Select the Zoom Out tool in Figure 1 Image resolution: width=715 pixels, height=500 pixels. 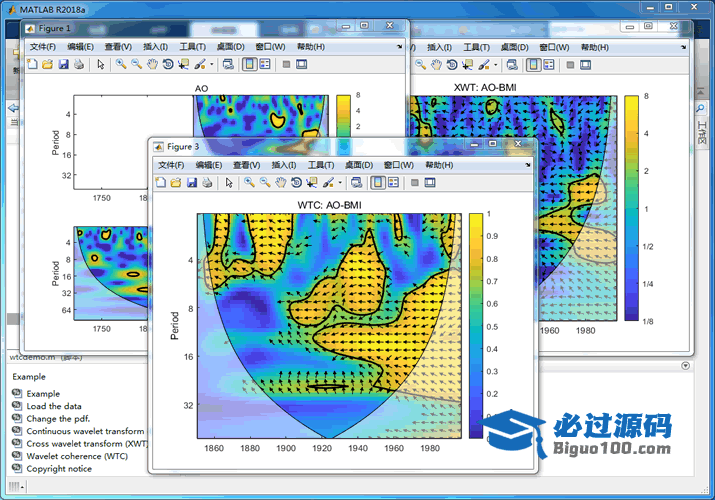[136, 65]
